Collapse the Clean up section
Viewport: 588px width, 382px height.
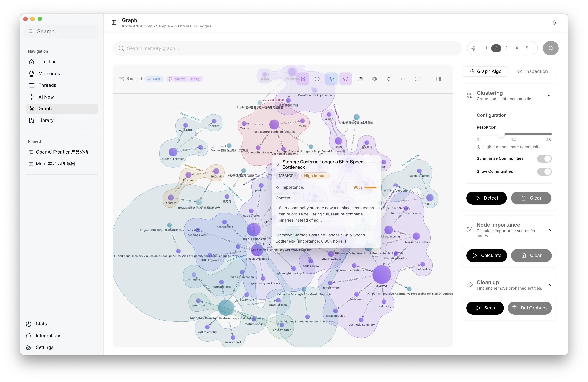tap(549, 285)
